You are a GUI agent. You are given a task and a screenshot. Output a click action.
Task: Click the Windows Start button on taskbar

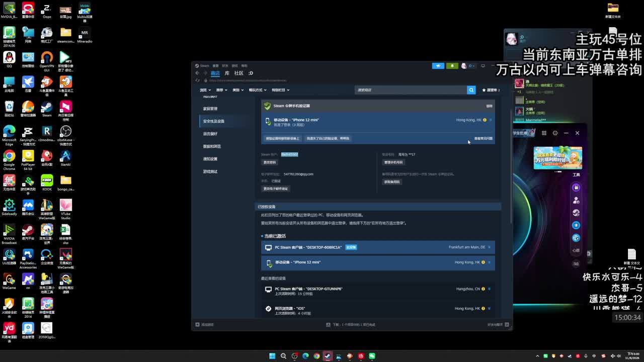[x=272, y=356]
